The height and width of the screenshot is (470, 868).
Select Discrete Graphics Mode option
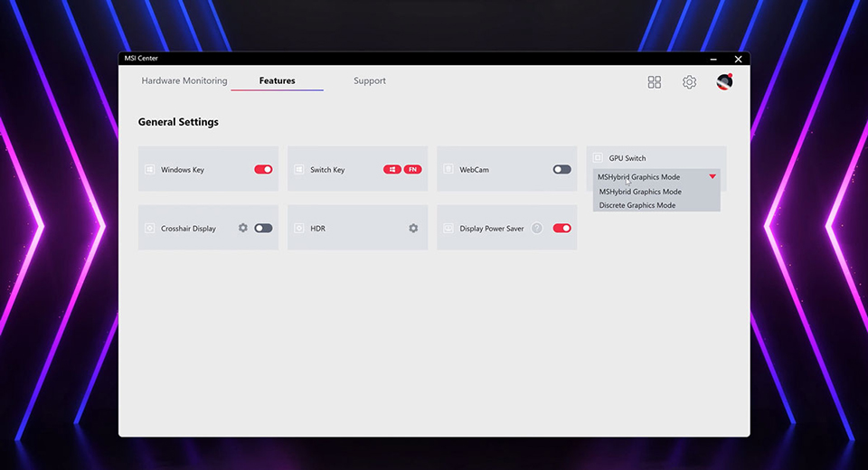click(637, 205)
